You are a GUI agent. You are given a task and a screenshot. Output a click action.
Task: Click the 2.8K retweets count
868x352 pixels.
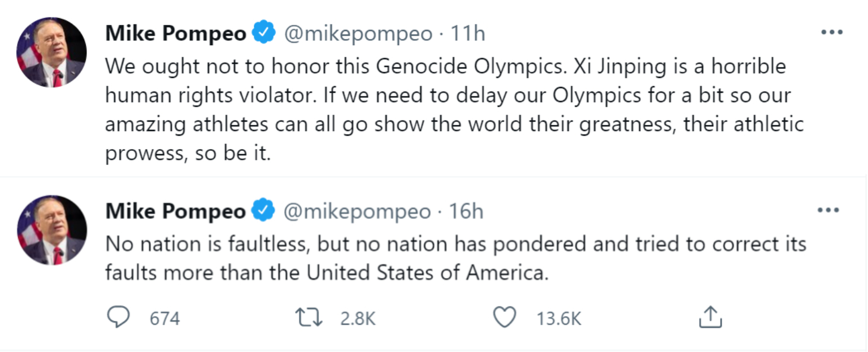358,319
